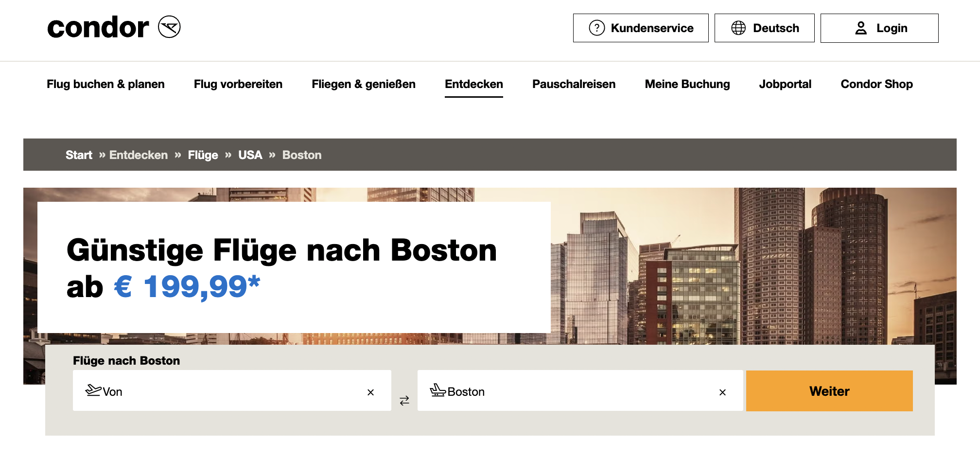Swap origin and destination with arrows icon
This screenshot has height=458, width=980.
404,401
